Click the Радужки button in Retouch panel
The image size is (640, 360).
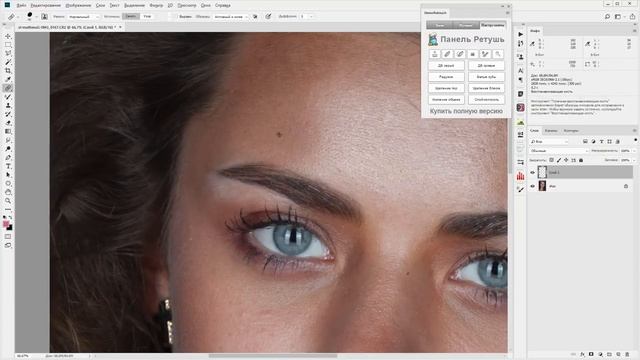[x=446, y=77]
